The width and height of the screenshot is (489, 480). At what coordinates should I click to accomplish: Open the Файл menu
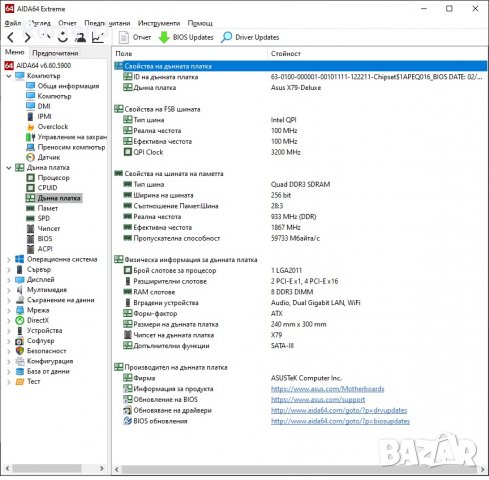(x=13, y=23)
